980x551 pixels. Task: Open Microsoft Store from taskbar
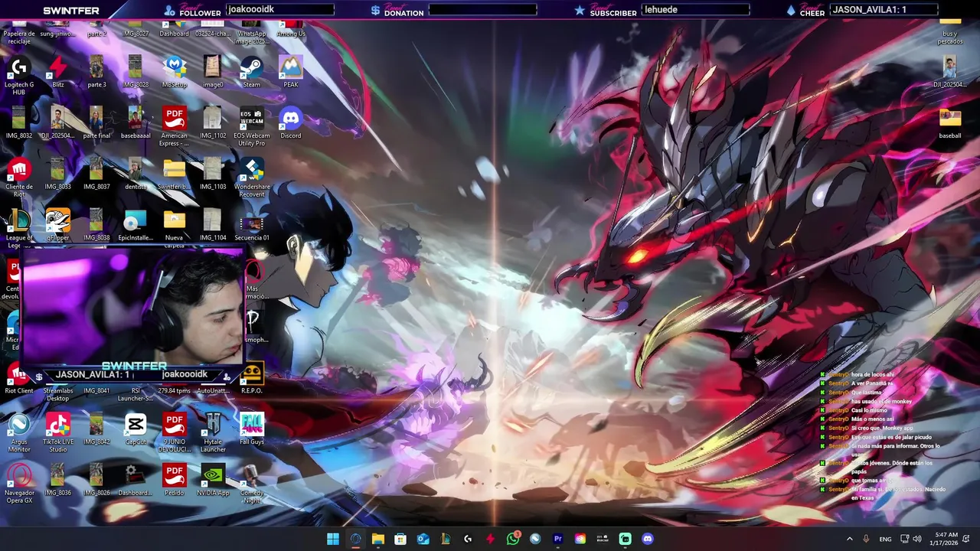(x=400, y=539)
